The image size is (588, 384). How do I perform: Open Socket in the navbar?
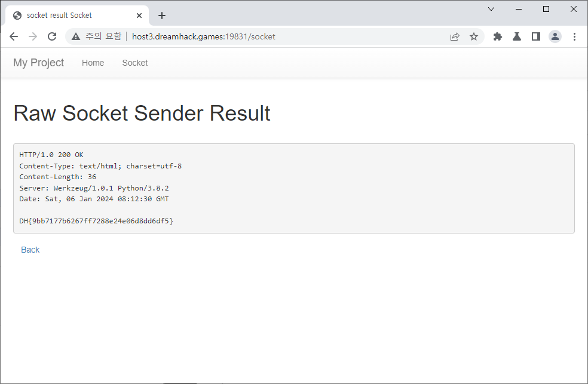pos(134,63)
